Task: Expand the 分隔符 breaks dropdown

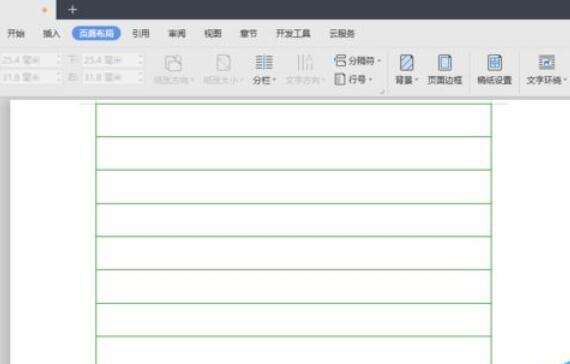Action: point(357,60)
